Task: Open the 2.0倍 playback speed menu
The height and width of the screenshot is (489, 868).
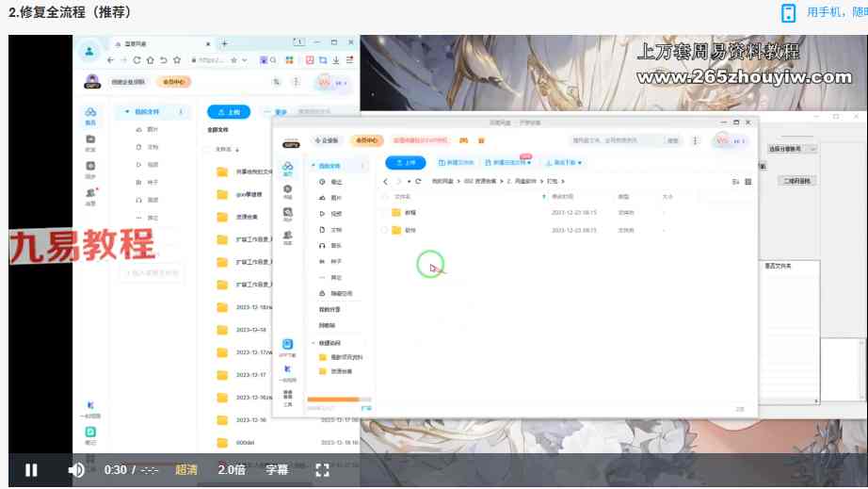Action: pos(232,469)
